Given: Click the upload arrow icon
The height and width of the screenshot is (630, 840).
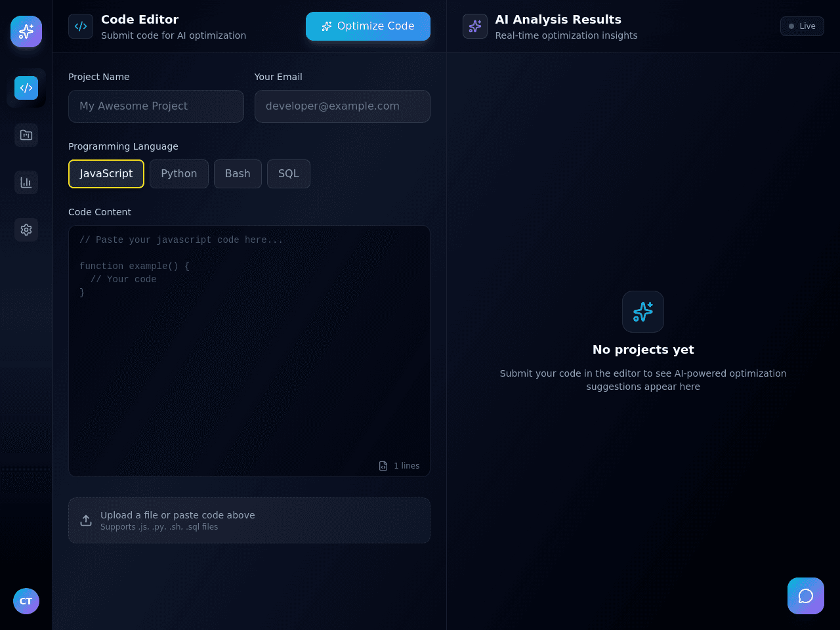Looking at the screenshot, I should (86, 520).
